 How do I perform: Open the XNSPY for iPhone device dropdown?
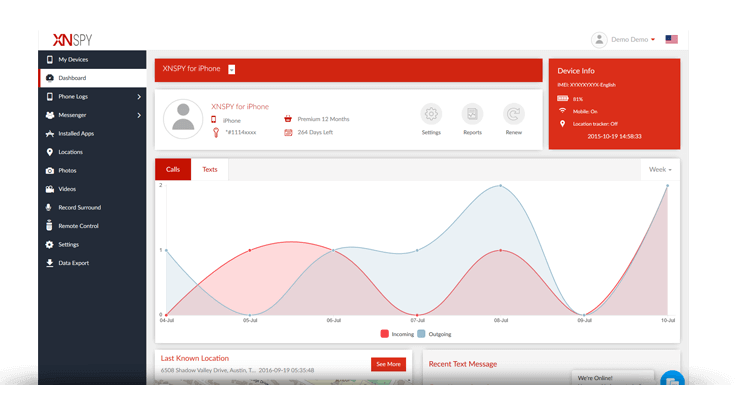click(232, 69)
